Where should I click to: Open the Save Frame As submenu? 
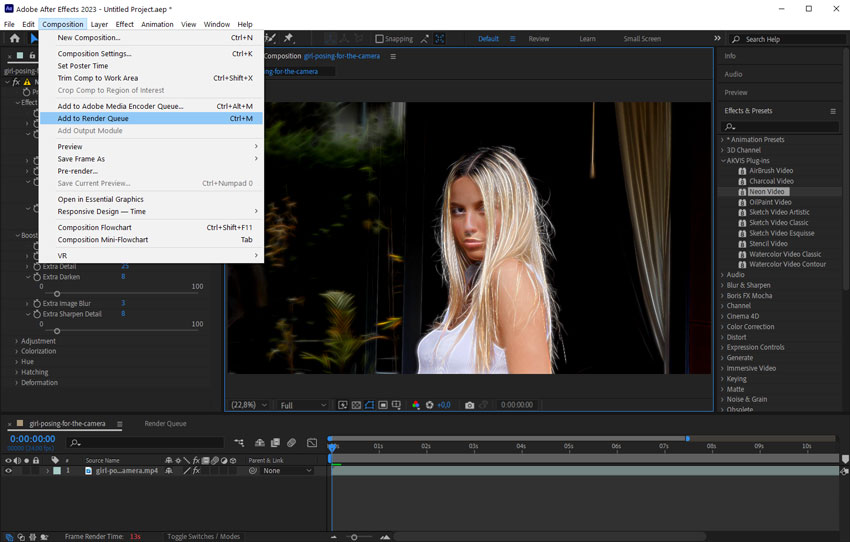[x=151, y=159]
